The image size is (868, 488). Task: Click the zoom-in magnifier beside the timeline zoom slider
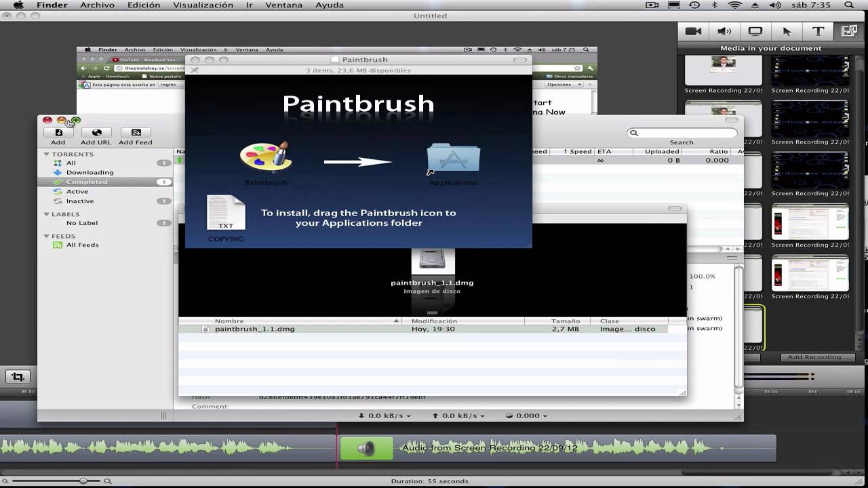pyautogui.click(x=107, y=481)
